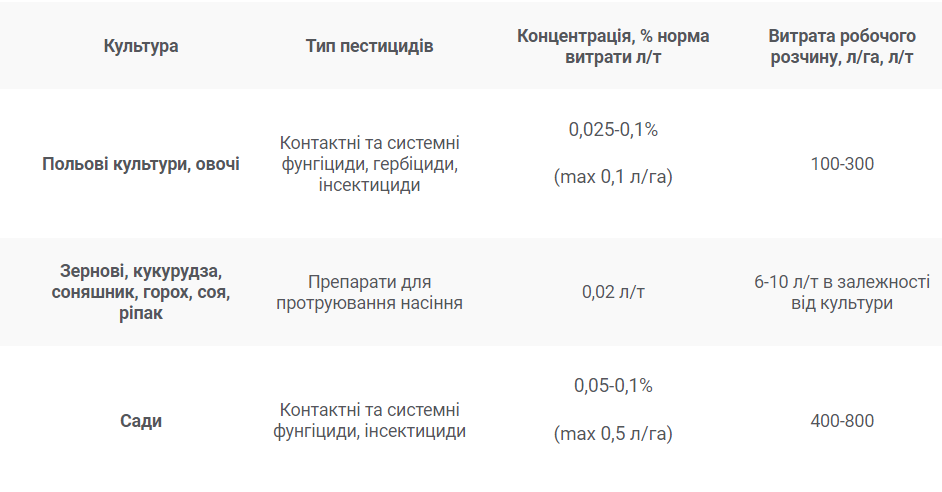Click the Зернові, кукурудза, соняшник cell
This screenshot has height=492, width=942.
tap(141, 292)
